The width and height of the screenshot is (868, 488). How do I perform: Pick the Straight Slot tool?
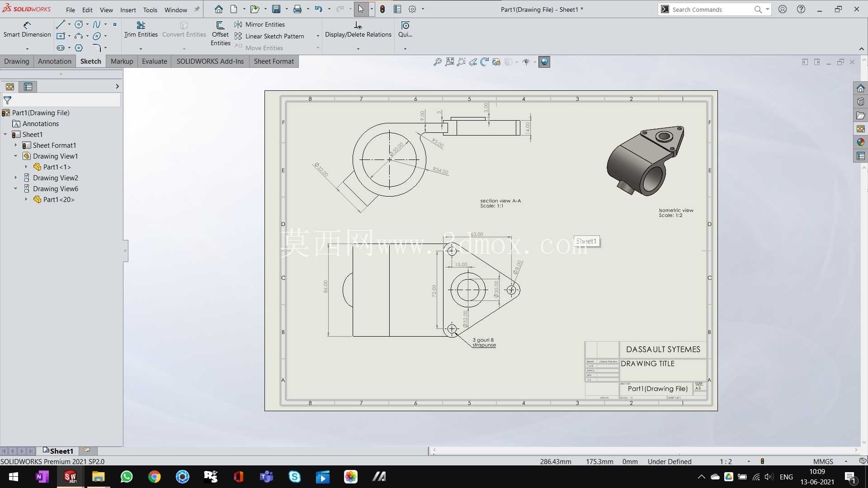coord(61,48)
